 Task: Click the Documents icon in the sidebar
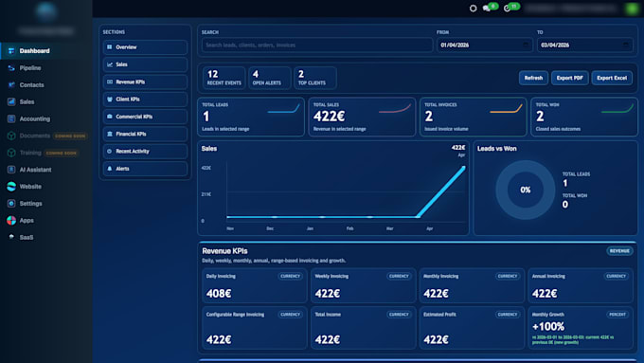[11, 136]
